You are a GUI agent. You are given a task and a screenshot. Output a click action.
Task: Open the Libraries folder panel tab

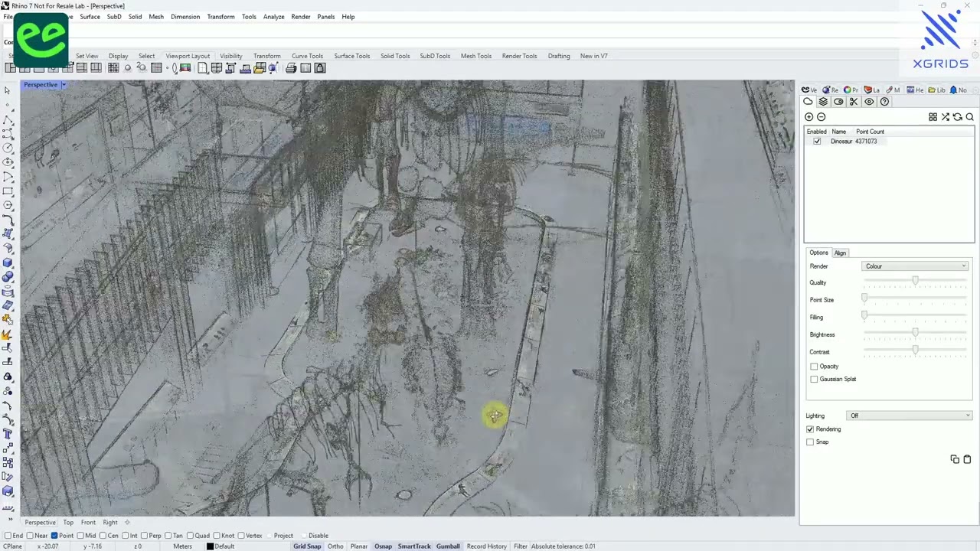[936, 90]
